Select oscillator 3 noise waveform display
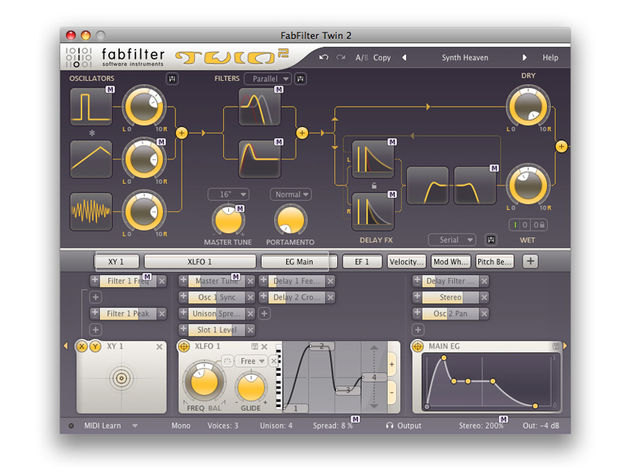The image size is (630, 473). 91,211
